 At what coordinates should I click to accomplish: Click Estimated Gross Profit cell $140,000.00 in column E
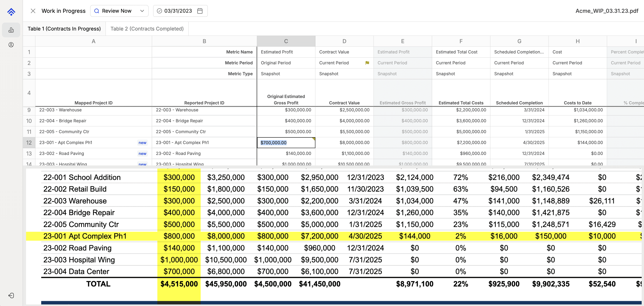pos(402,154)
